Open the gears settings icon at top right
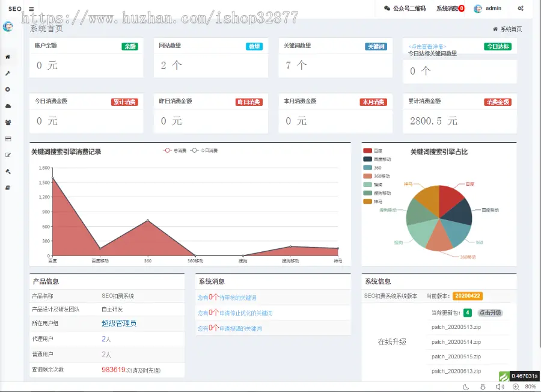 pos(521,8)
